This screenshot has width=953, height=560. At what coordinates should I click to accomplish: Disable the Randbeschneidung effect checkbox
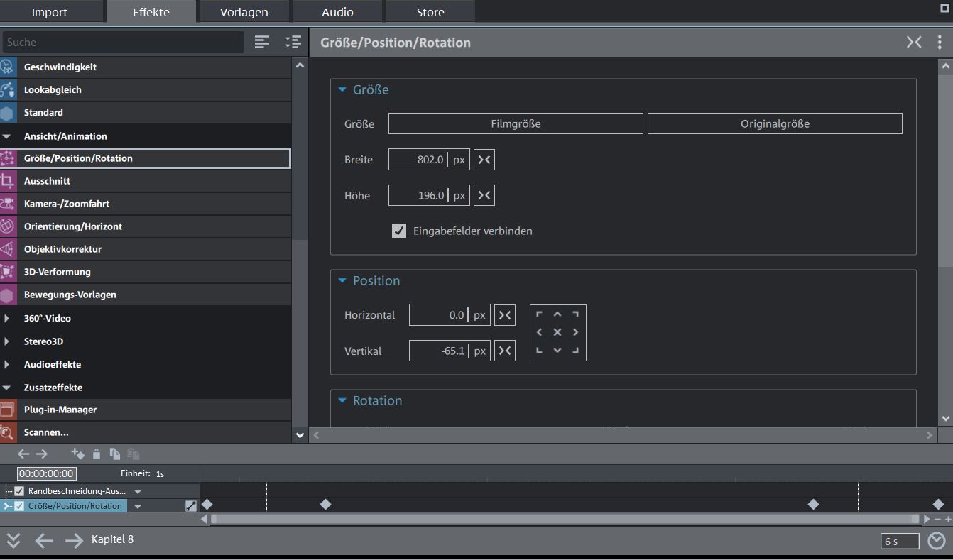pyautogui.click(x=19, y=491)
